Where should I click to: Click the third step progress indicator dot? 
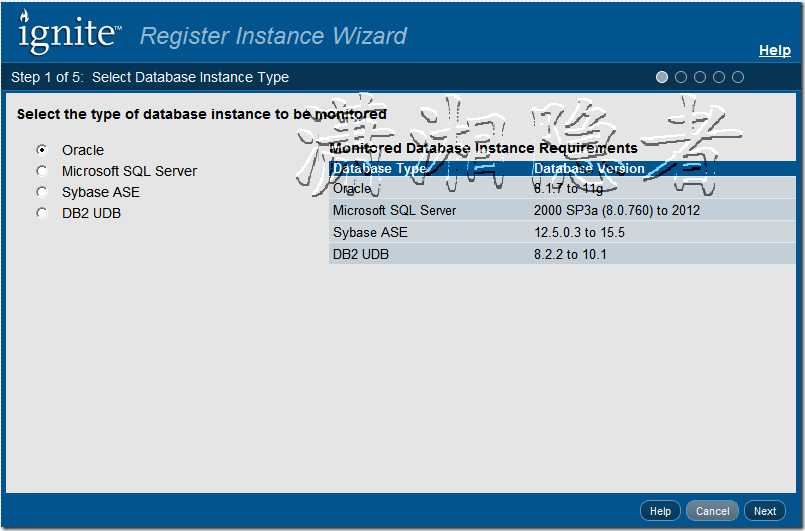click(x=700, y=77)
